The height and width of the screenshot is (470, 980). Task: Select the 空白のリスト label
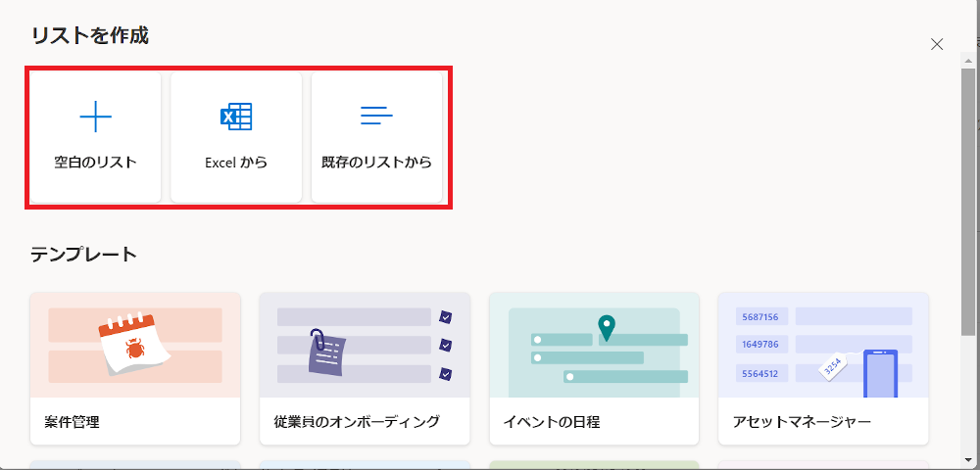click(x=96, y=163)
